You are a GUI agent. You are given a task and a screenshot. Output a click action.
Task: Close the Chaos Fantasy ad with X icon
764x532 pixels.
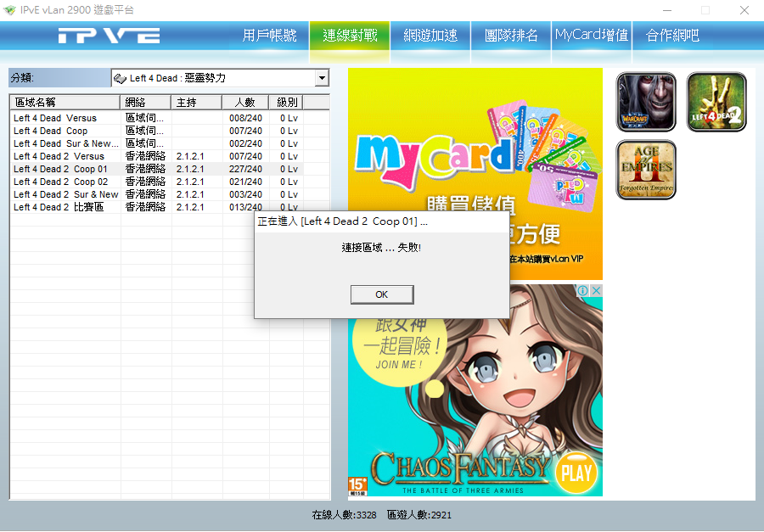click(596, 291)
